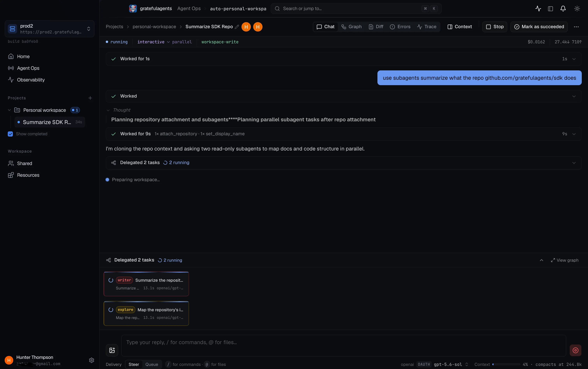Viewport: 588px width, 369px height.
Task: Click Projects breadcrumb
Action: [115, 27]
